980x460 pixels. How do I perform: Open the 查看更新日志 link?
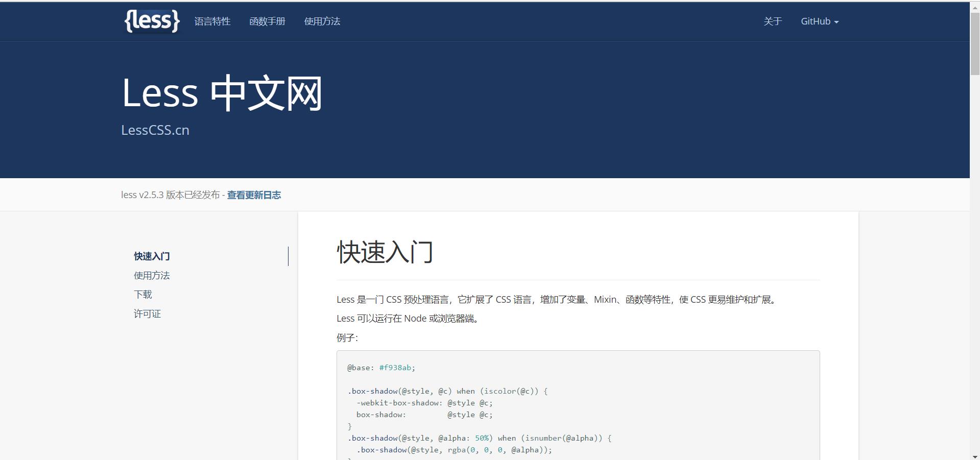[254, 195]
